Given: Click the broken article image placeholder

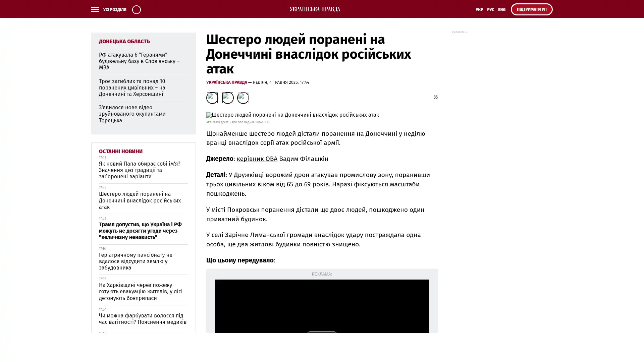Looking at the screenshot, I should [x=292, y=115].
